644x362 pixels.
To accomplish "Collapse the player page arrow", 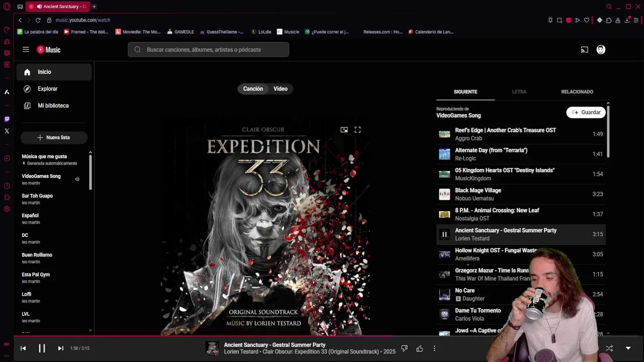I will 628,348.
